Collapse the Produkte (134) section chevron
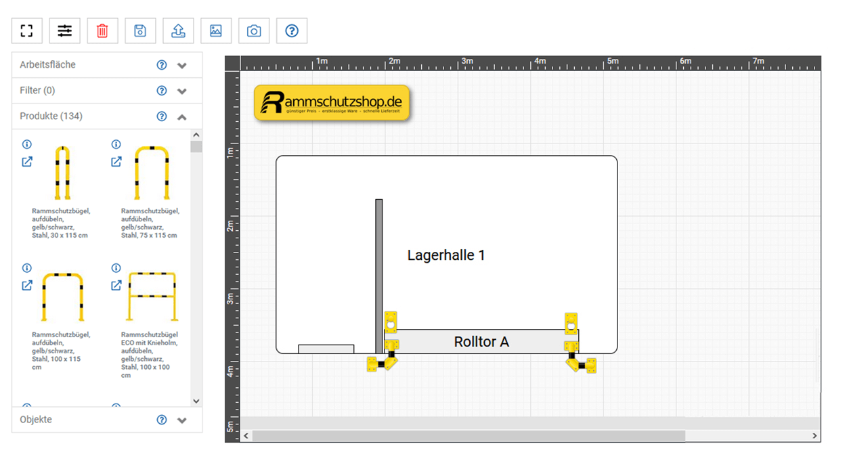 tap(181, 117)
